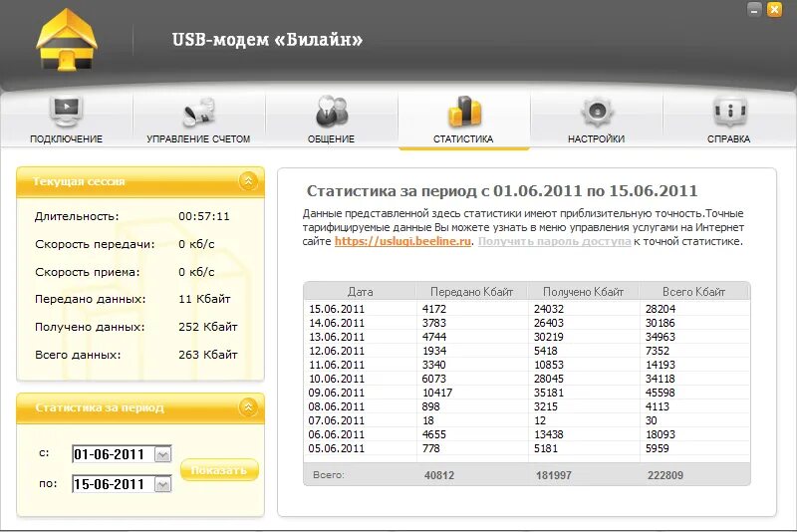Open the Справка tab label
Viewport: 797px width, 532px height.
pos(729,138)
